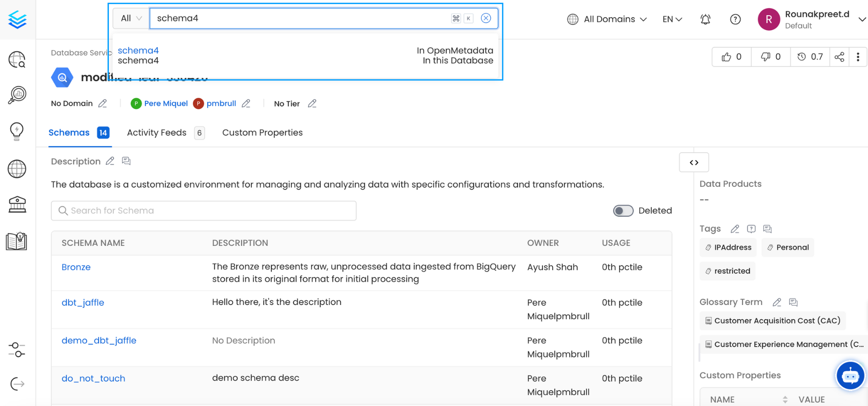This screenshot has width=868, height=406.
Task: Open the OpenMetadata logo home
Action: click(x=17, y=19)
